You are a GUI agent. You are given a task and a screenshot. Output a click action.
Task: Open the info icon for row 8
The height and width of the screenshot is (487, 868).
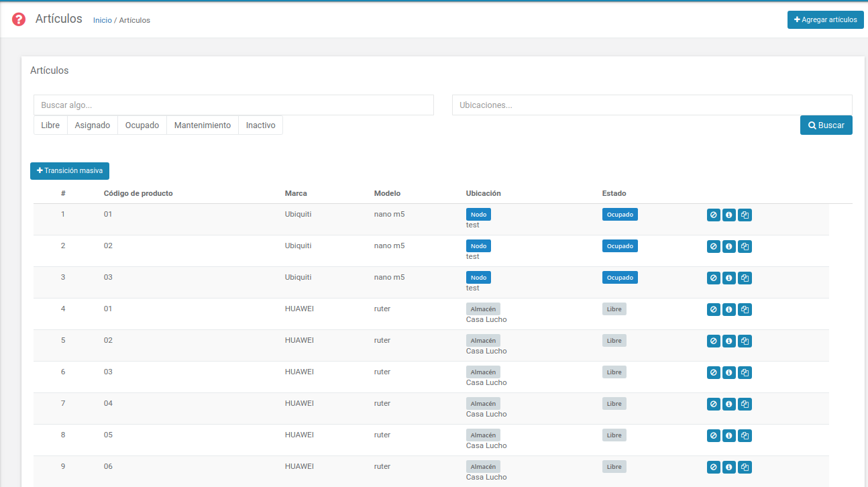pyautogui.click(x=729, y=436)
